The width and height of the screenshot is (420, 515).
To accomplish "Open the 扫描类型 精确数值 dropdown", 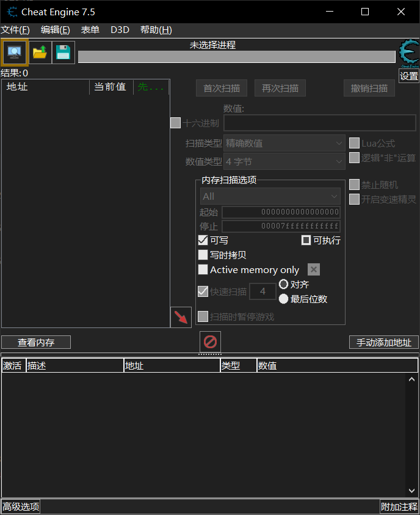I will click(x=284, y=143).
